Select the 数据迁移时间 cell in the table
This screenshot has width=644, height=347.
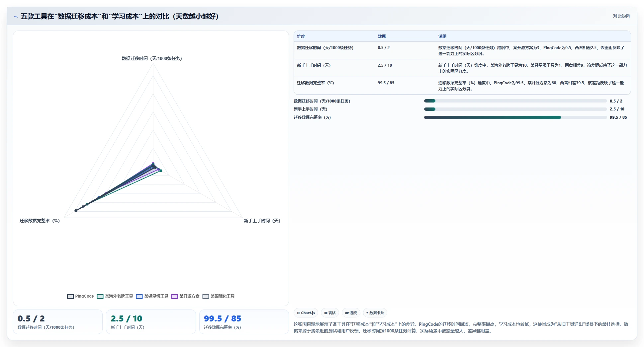tap(325, 48)
